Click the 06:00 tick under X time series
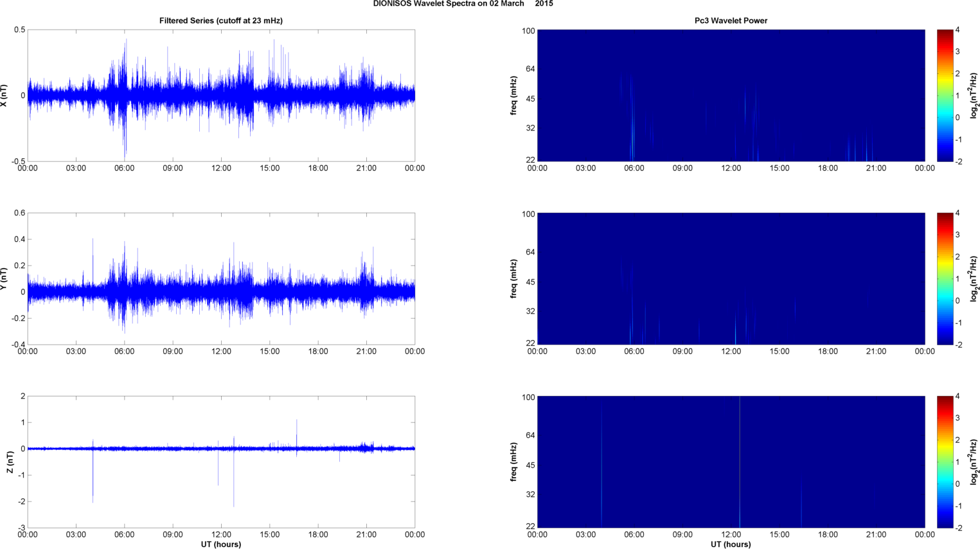 coord(125,168)
